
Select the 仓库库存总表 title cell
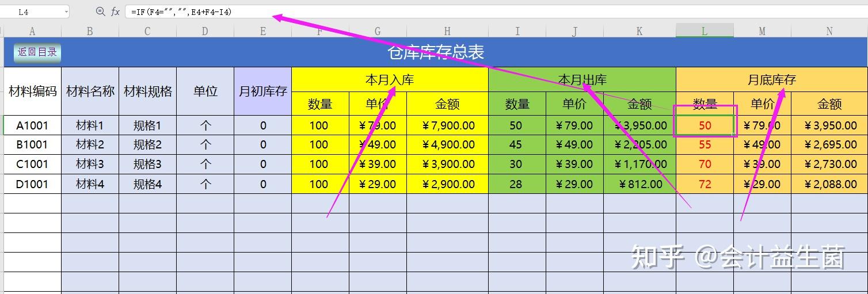[436, 52]
